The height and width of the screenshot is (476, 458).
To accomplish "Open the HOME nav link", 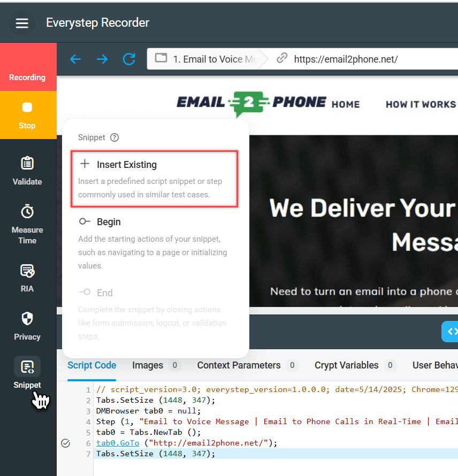I will coord(346,104).
